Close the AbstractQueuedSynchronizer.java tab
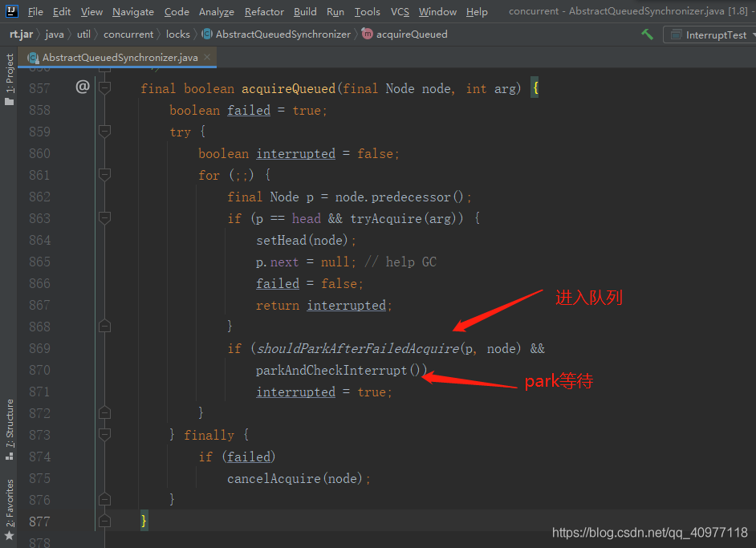Image resolution: width=756 pixels, height=548 pixels. tap(207, 58)
